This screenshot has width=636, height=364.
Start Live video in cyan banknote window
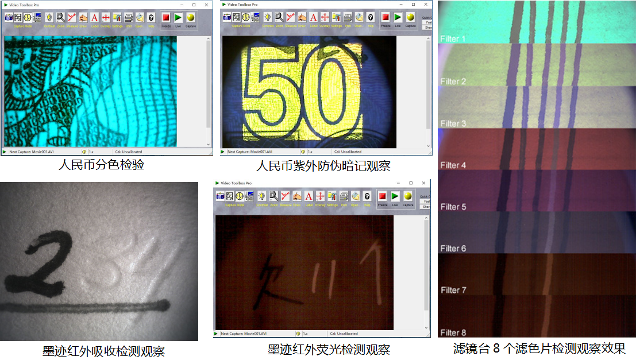(178, 17)
